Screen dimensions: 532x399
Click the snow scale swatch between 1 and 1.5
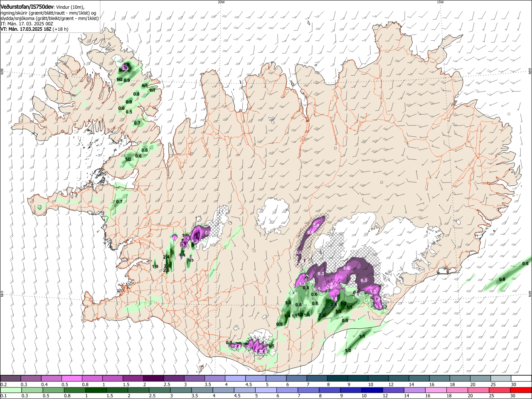tap(113, 379)
